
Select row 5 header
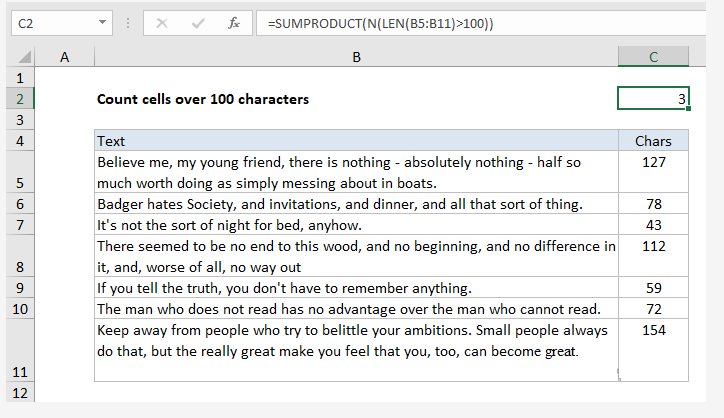(20, 172)
